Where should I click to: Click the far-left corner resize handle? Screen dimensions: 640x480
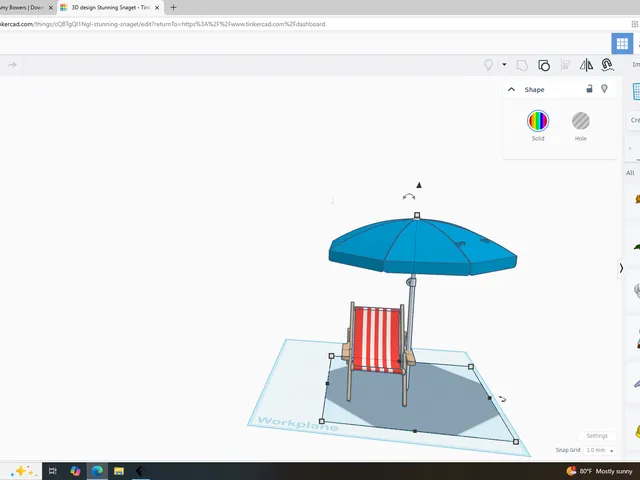331,356
